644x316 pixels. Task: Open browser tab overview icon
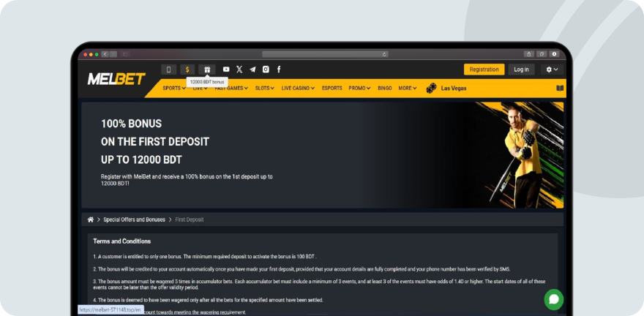tap(542, 54)
